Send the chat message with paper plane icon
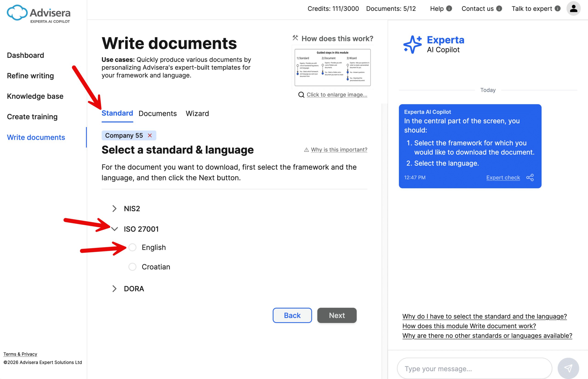 point(568,368)
